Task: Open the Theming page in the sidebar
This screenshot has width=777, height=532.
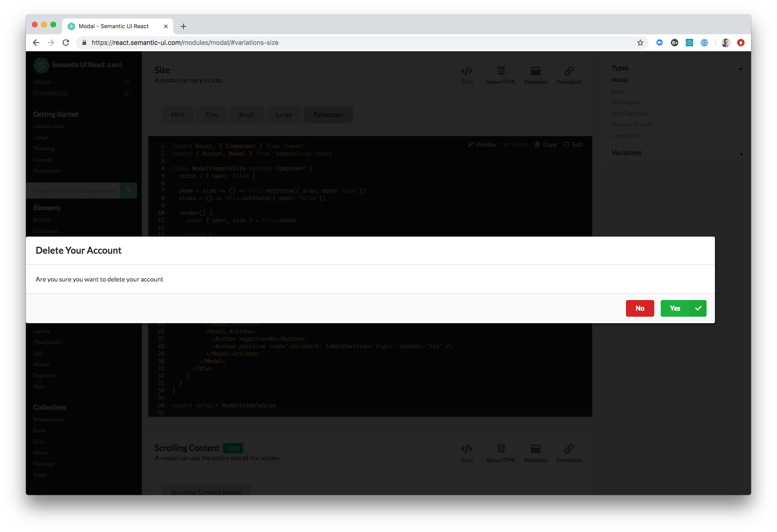Action: (44, 148)
